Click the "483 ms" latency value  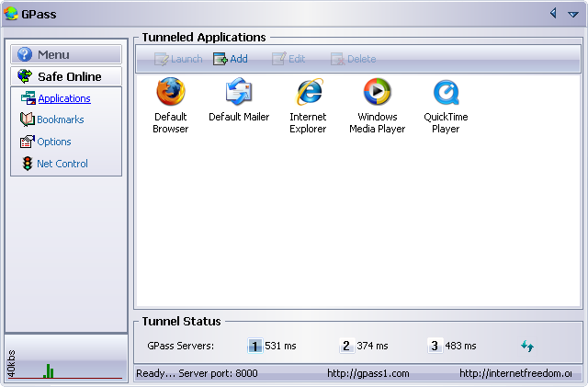click(x=460, y=346)
